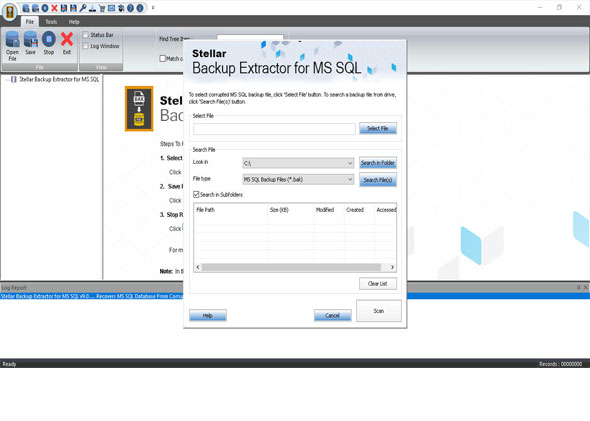Viewport: 590px width, 421px height.
Task: Uncheck Search in Subfolders
Action: tap(196, 195)
